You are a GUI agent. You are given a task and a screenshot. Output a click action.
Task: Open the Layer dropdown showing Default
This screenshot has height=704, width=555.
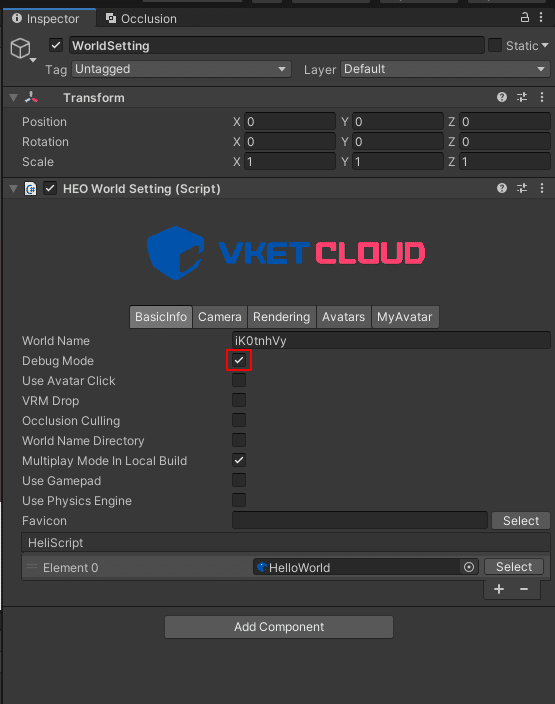point(445,69)
